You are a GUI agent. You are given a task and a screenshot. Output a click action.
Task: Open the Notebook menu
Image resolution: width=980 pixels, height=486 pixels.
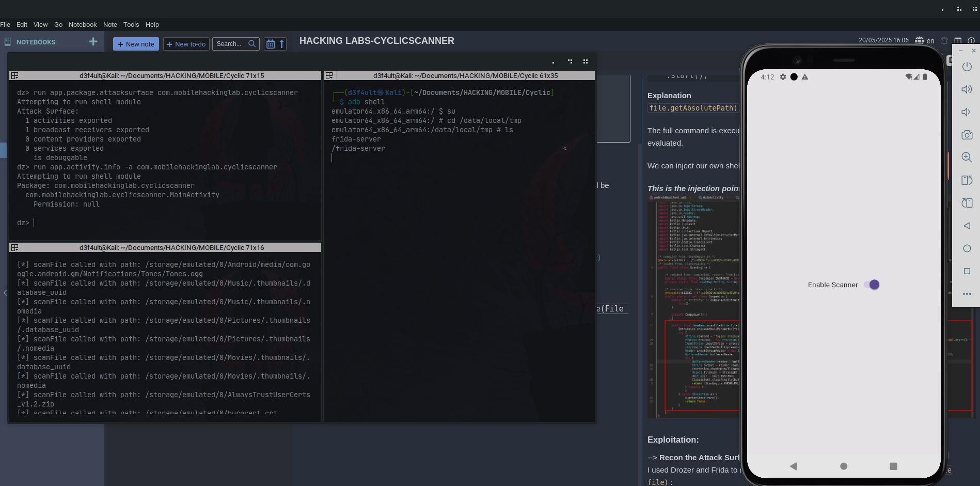tap(83, 24)
